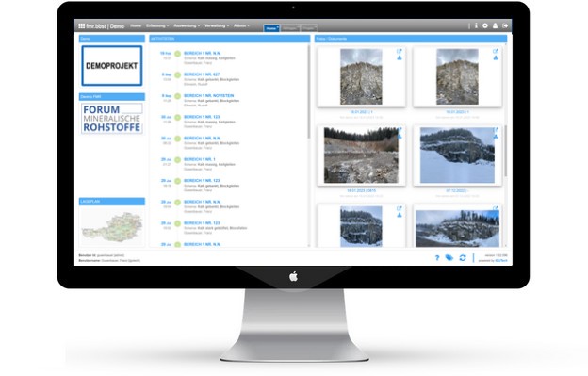Open external-link icon on first cliff photo

(x=400, y=51)
